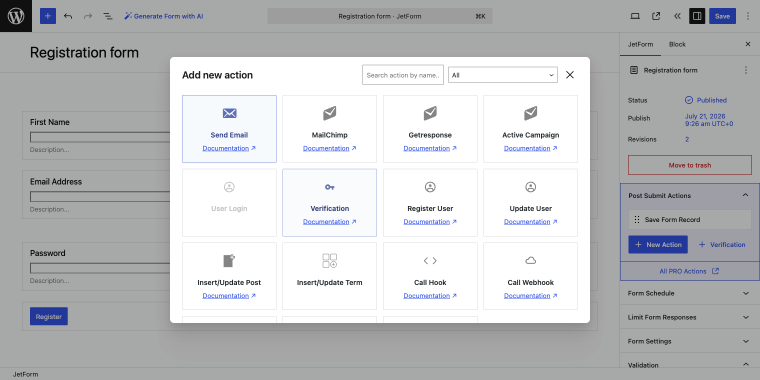This screenshot has width=760, height=380.
Task: Open Call Hook documentation link
Action: (x=430, y=296)
